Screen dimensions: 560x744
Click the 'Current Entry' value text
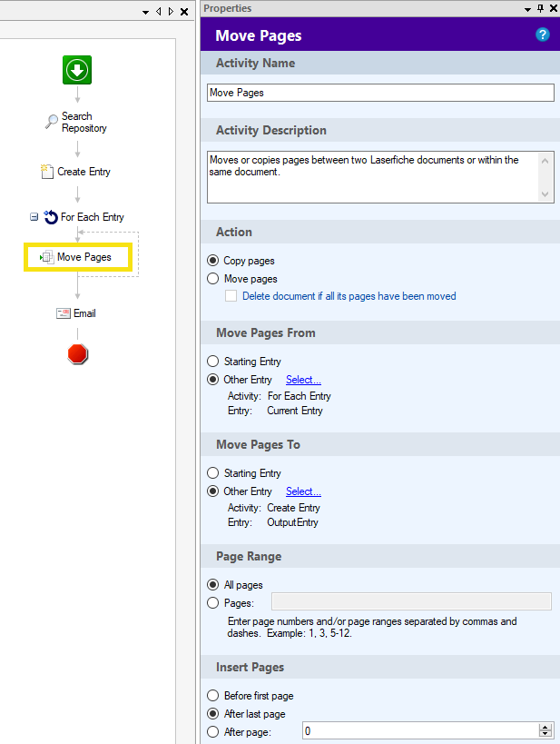tap(294, 411)
